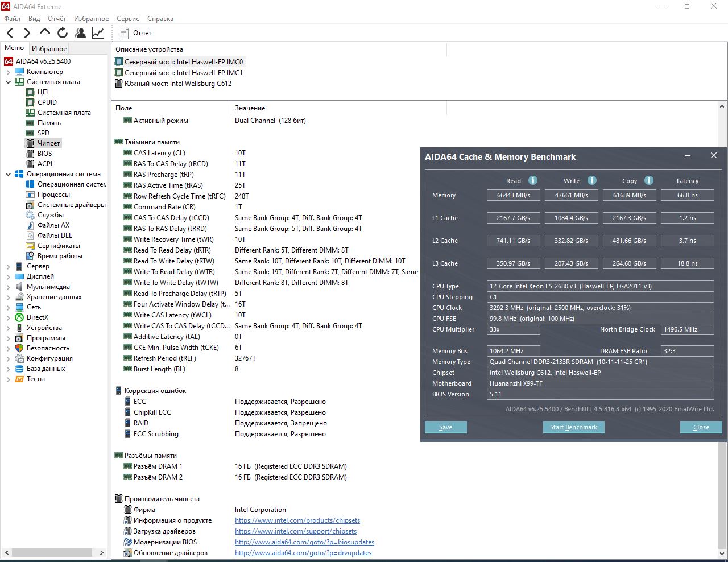Viewport: 728px width, 562px height.
Task: Show info for Read column in benchmark
Action: tap(533, 180)
